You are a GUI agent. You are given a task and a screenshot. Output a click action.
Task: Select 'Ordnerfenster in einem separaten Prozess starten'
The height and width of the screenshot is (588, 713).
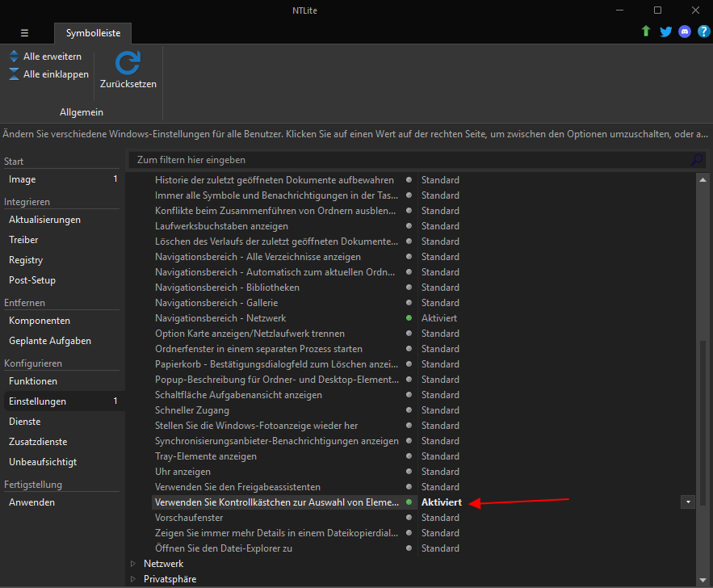click(x=258, y=349)
